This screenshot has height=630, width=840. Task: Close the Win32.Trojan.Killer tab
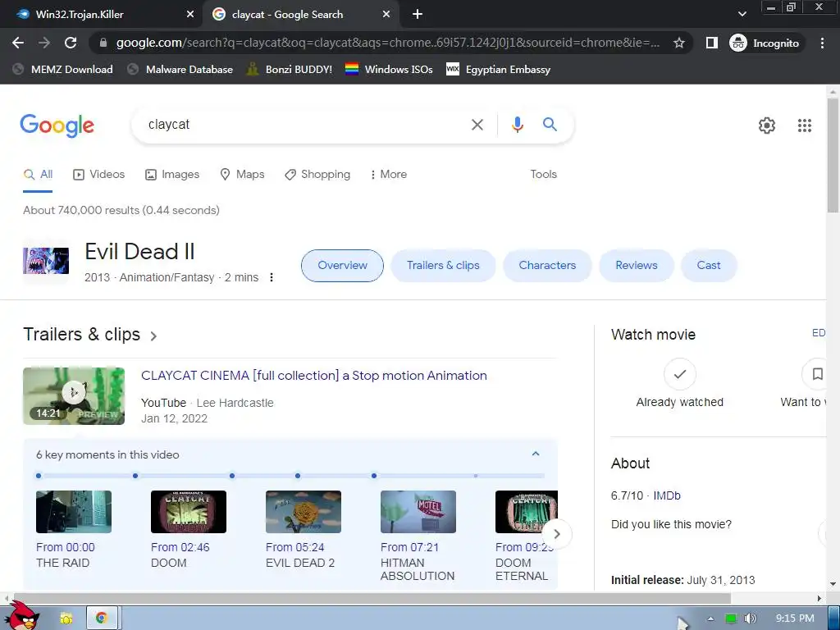tap(189, 15)
